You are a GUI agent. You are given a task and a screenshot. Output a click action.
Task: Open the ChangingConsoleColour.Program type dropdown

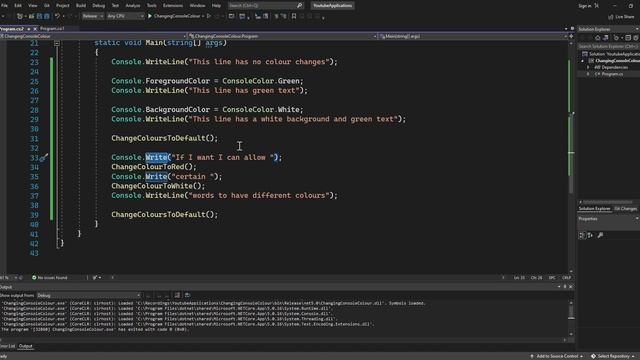(282, 36)
